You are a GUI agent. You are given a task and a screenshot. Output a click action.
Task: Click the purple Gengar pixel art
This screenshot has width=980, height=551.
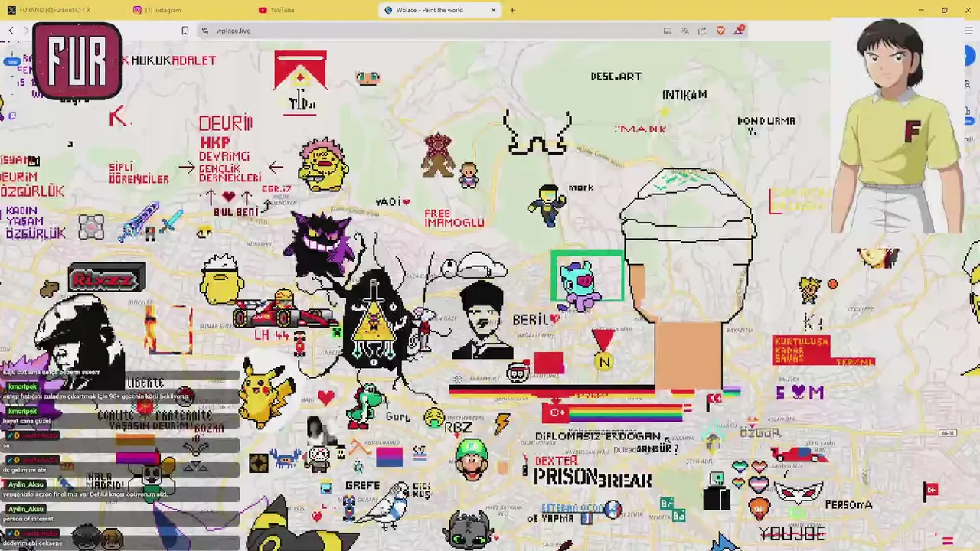pos(323,243)
